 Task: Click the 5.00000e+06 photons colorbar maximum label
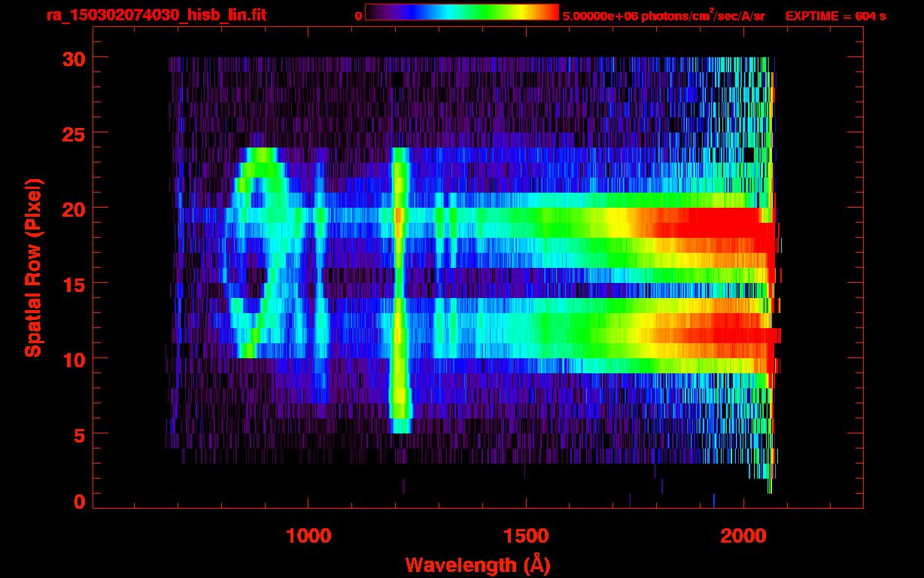[664, 15]
